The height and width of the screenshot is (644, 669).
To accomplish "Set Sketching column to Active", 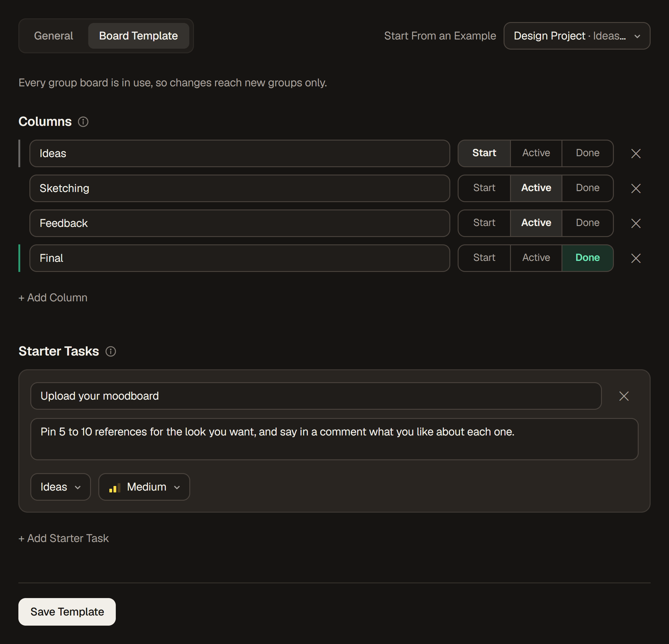I will [536, 188].
